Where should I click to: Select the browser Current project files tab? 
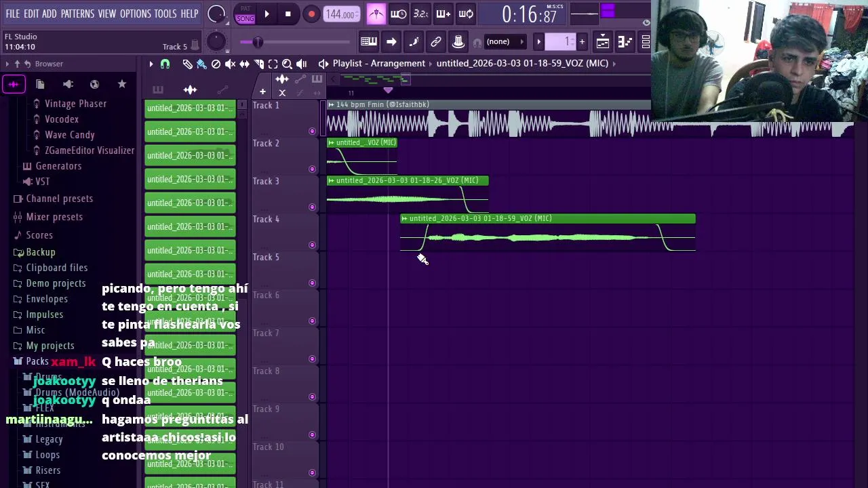40,84
